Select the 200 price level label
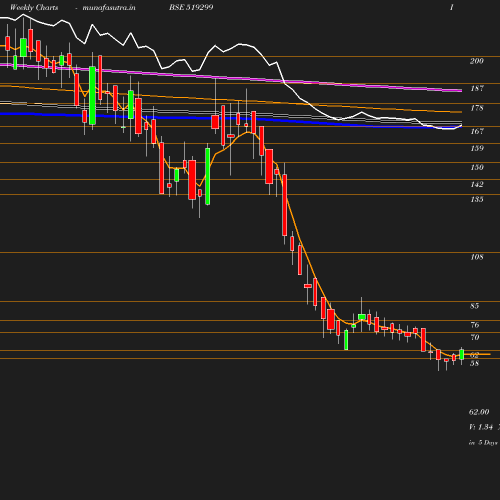Viewport: 500px width, 500px height. pos(477,61)
